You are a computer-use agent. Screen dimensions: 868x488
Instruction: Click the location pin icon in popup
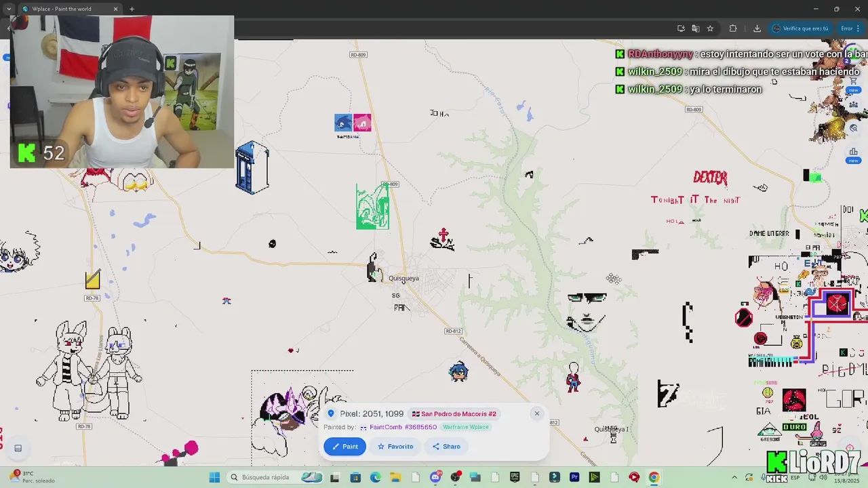331,413
